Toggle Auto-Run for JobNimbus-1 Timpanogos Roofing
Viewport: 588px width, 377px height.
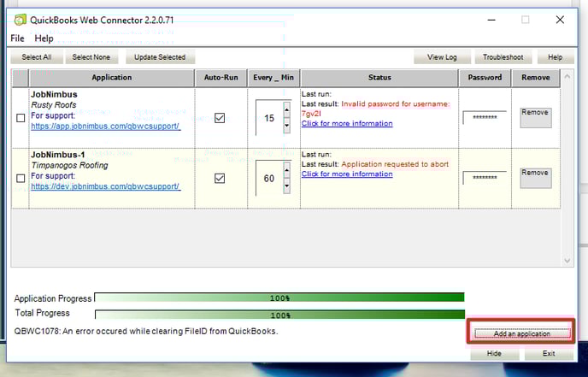click(x=220, y=178)
